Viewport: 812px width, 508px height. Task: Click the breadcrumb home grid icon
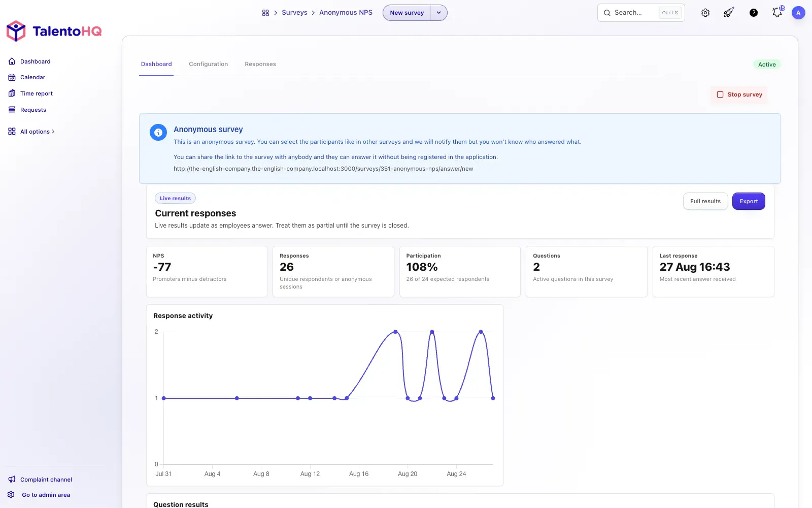click(x=265, y=13)
